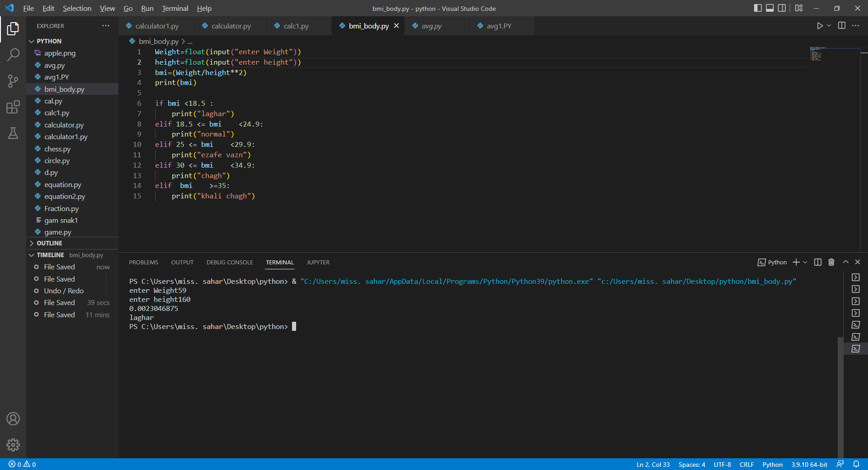
Task: Maximize the panel with chevron up
Action: 844,262
